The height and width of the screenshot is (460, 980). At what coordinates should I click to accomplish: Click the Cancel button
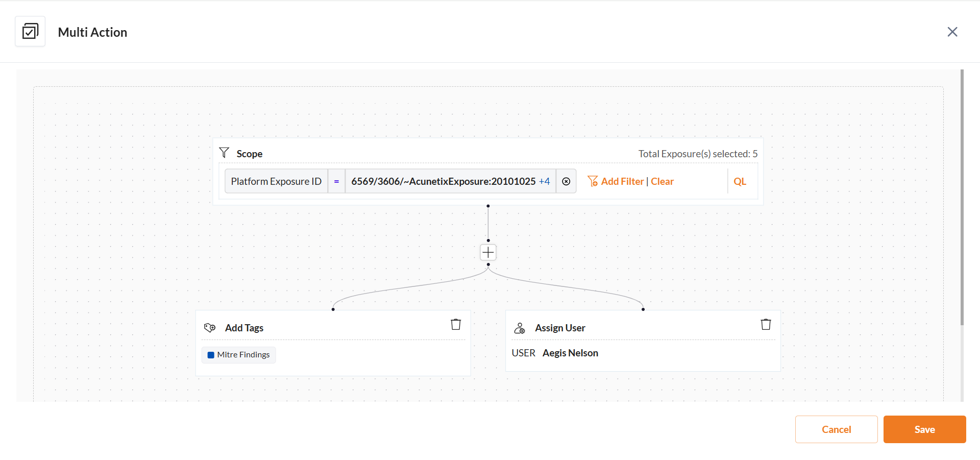(x=836, y=429)
